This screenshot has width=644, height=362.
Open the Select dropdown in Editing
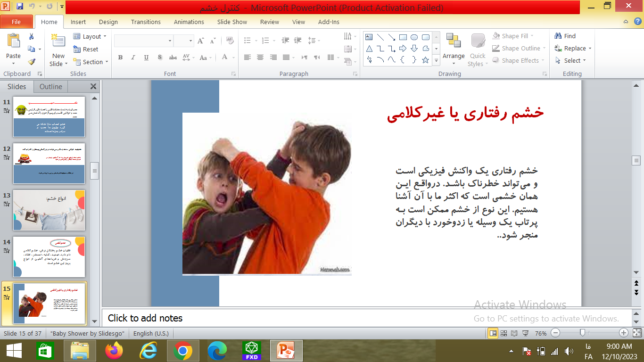pos(571,60)
